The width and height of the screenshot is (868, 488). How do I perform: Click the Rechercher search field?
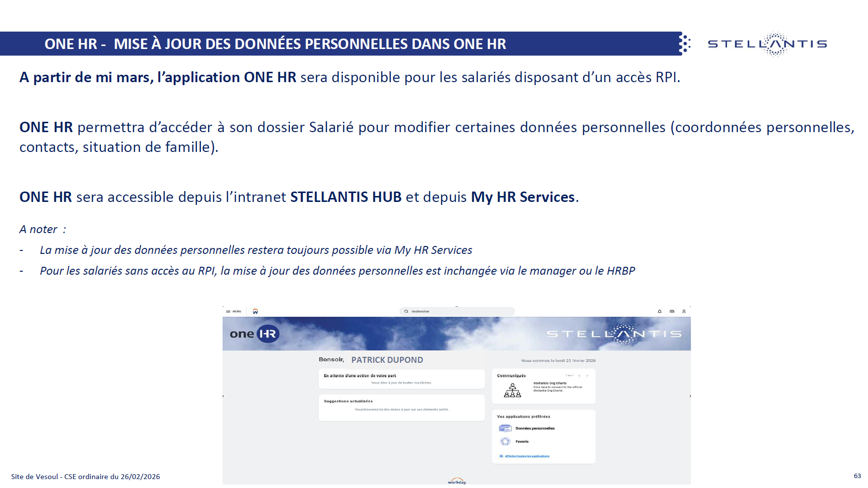(x=460, y=311)
